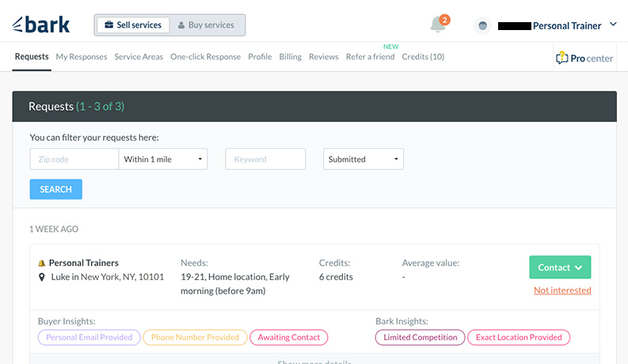628x364 pixels.
Task: Switch to Buy services mode
Action: [x=206, y=25]
